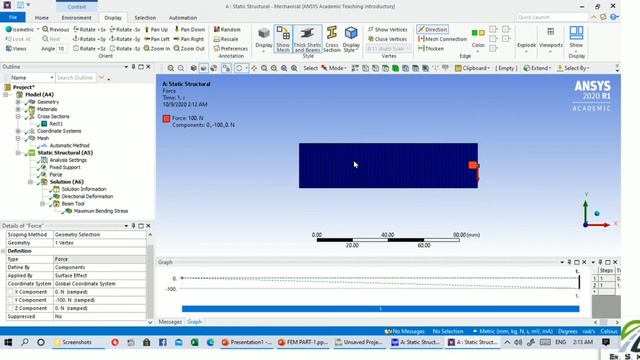Expand the Coordinate Systems node
Image resolution: width=640 pixels, height=360 pixels.
[x=18, y=131]
